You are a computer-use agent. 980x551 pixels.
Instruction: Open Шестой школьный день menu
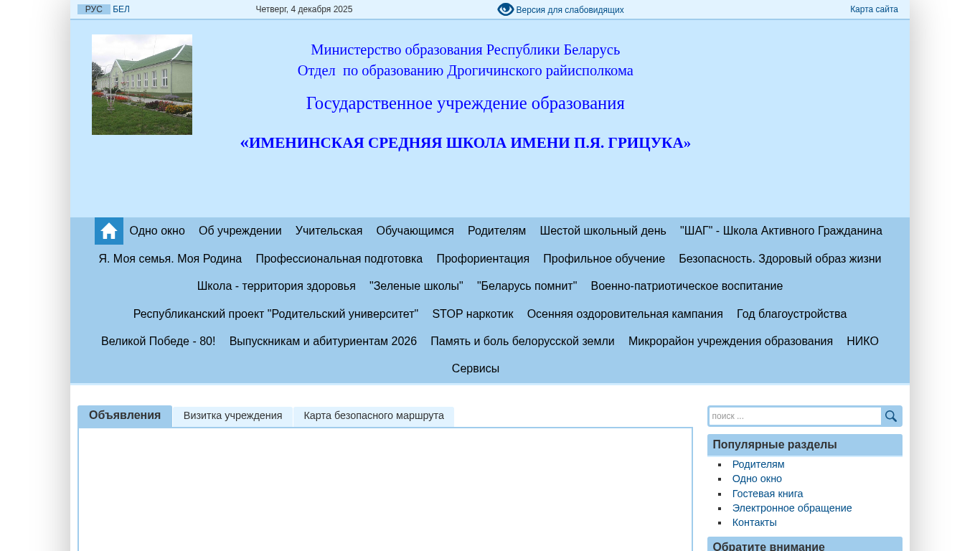[603, 231]
